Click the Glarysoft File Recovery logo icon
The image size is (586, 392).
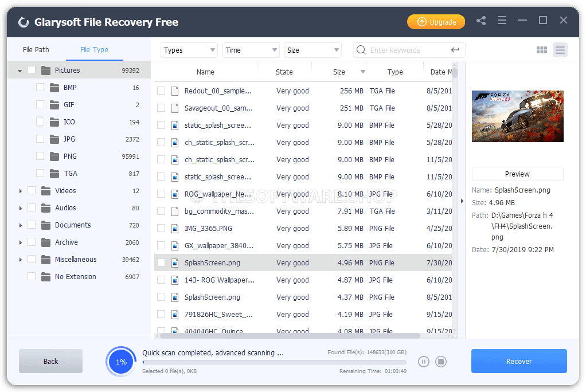pos(23,21)
